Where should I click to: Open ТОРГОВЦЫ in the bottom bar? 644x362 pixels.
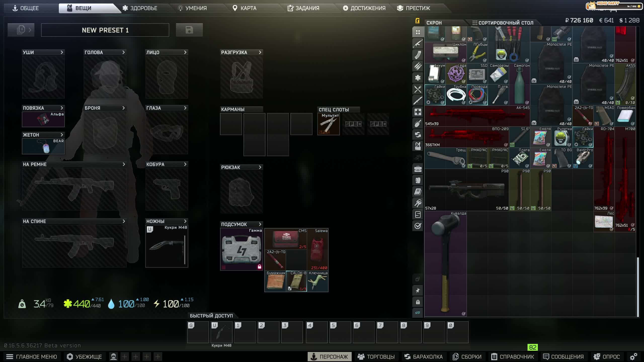point(376,356)
